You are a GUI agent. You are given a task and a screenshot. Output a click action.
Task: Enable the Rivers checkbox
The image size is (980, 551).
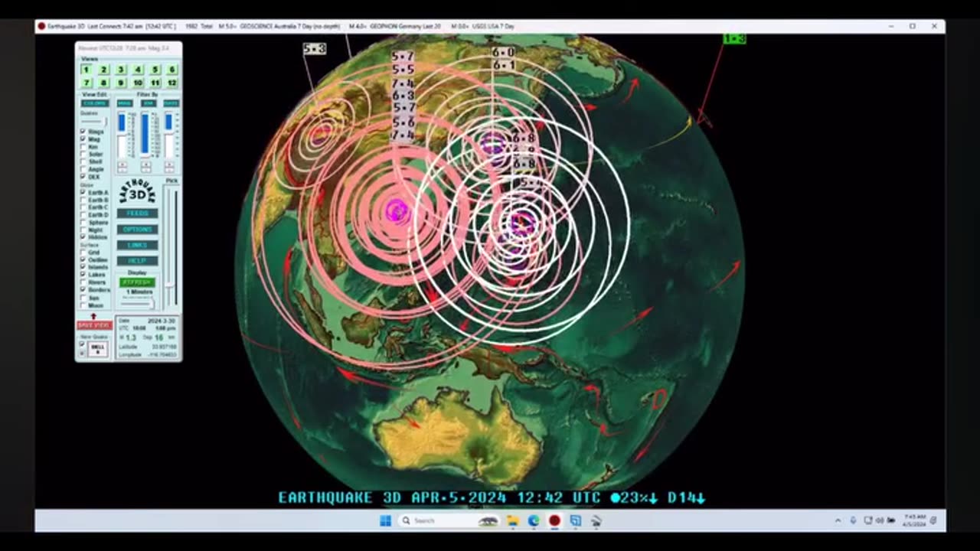pos(83,282)
